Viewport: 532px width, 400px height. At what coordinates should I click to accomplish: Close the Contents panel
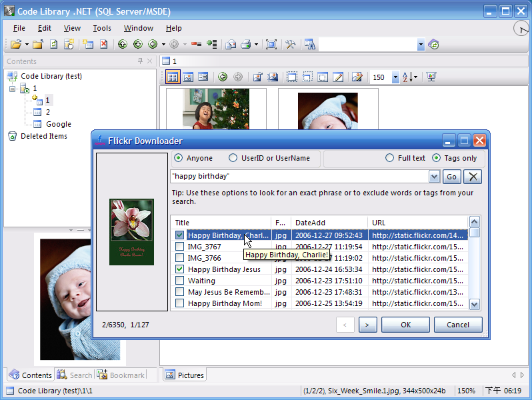pyautogui.click(x=149, y=61)
